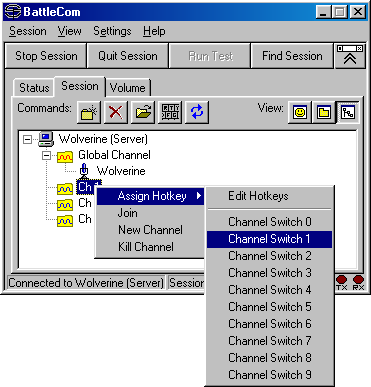Close the BattleCom window
The image size is (371, 387).
point(358,12)
